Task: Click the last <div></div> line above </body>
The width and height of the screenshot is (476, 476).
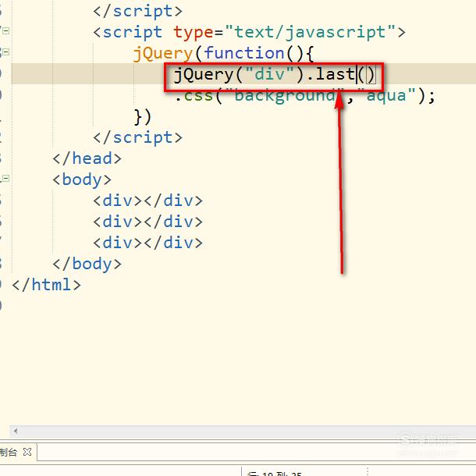Action: tap(147, 243)
